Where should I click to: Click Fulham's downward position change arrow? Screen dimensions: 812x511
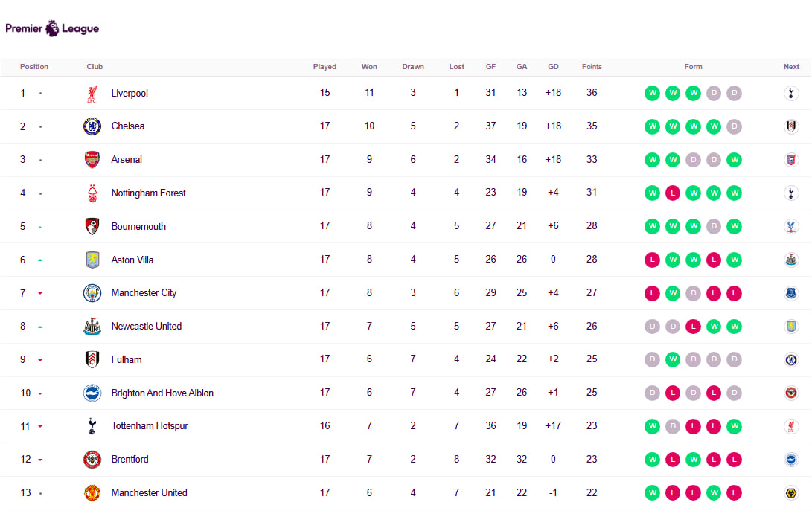(40, 360)
